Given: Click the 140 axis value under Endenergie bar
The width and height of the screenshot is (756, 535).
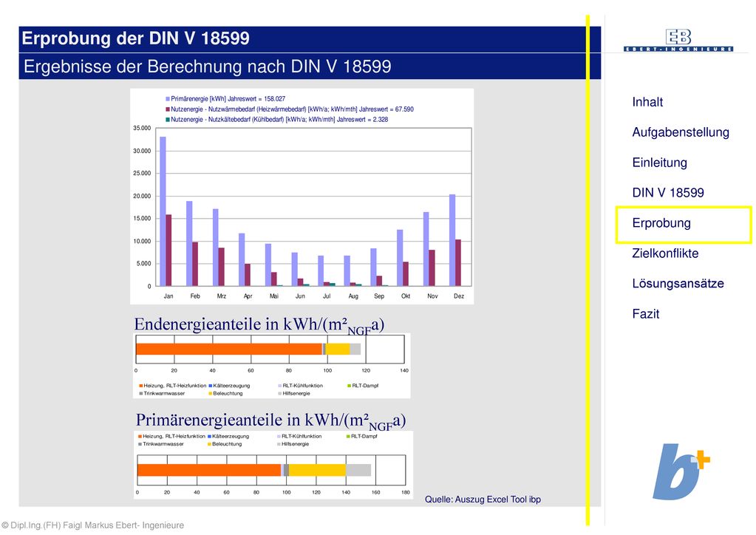Looking at the screenshot, I should pos(404,370).
